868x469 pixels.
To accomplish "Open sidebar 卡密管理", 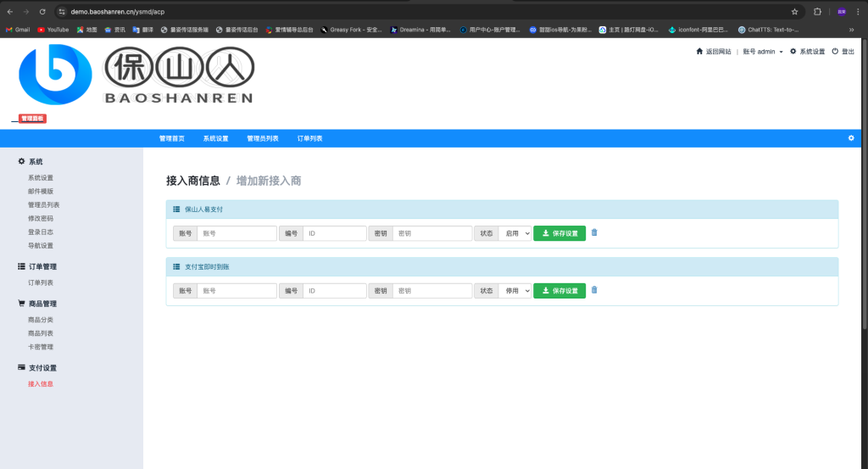I will (41, 347).
